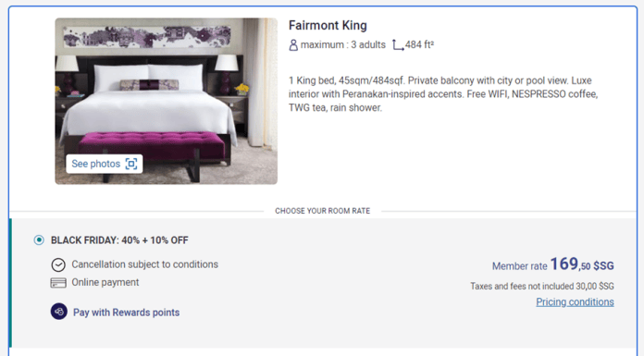Click the Rewards points coin icon
Screen dimensions: 644x356
point(58,312)
